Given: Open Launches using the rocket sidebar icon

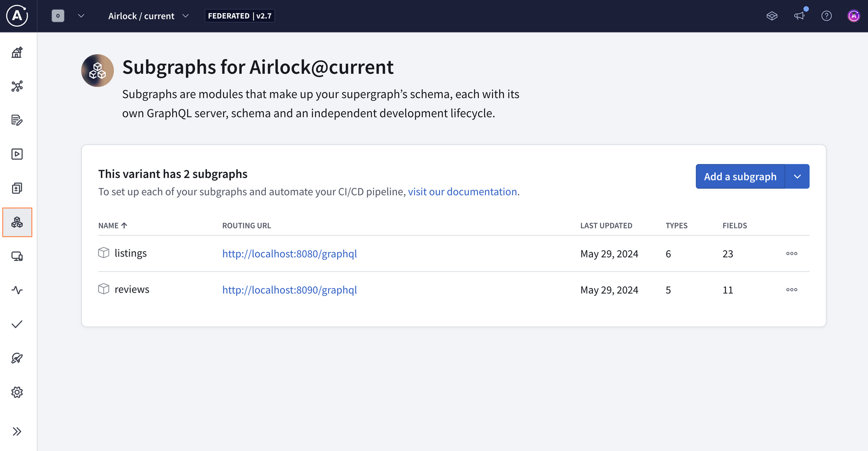Looking at the screenshot, I should click(x=17, y=358).
